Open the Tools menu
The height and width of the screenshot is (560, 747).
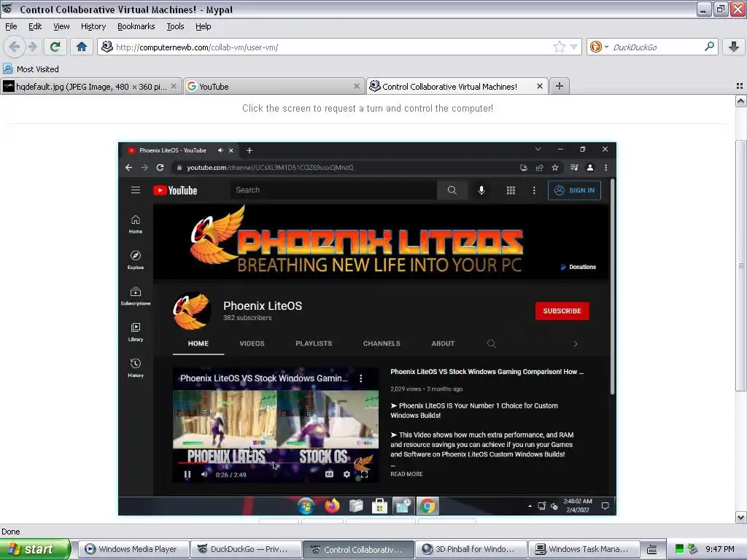[175, 26]
